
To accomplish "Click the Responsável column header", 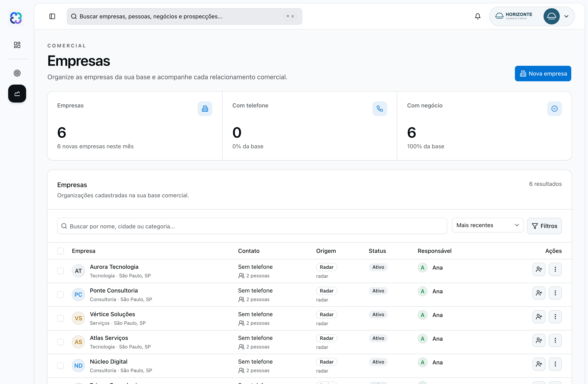I will pyautogui.click(x=434, y=251).
